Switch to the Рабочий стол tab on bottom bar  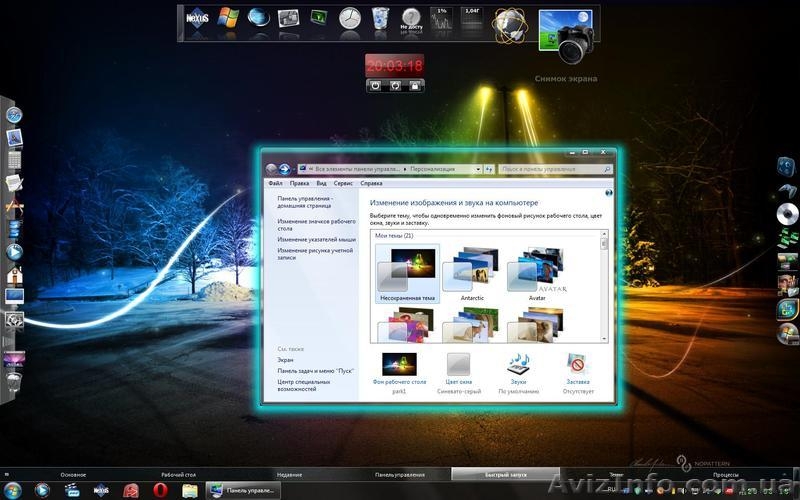[x=180, y=474]
